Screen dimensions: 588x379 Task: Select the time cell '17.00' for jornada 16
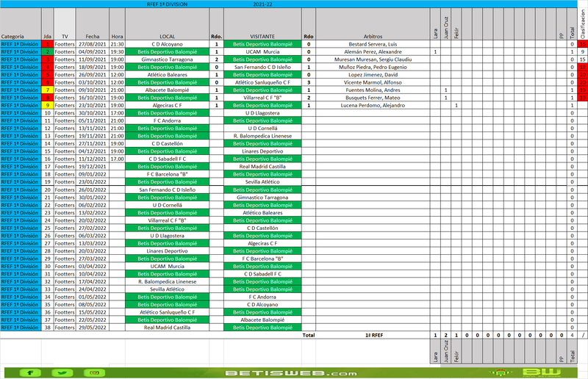pos(117,159)
